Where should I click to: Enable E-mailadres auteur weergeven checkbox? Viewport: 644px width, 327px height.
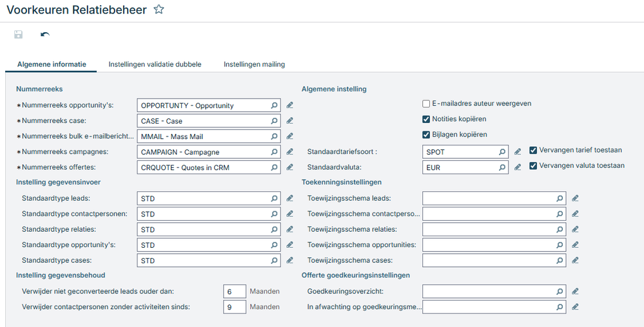[x=426, y=104]
